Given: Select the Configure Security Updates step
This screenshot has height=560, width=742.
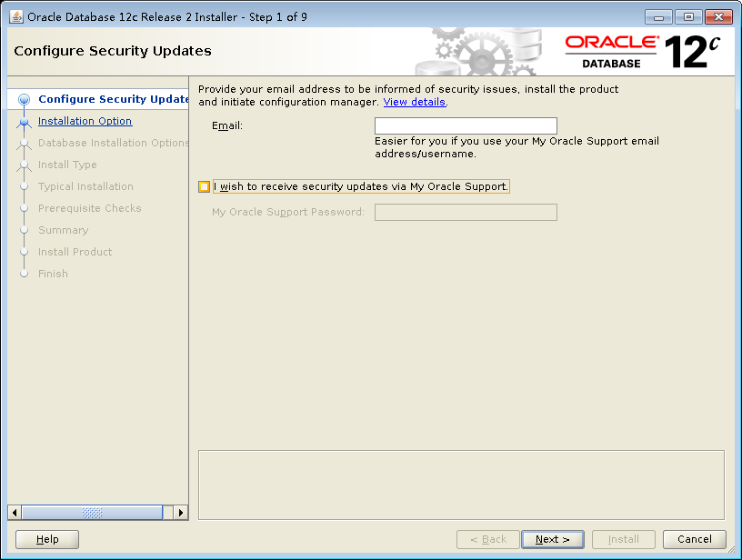Looking at the screenshot, I should pyautogui.click(x=114, y=99).
